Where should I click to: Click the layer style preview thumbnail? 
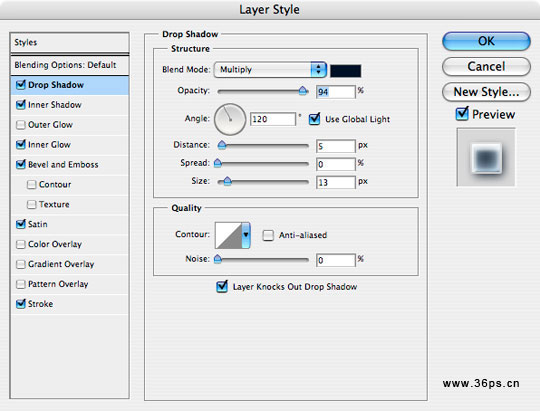pos(486,157)
